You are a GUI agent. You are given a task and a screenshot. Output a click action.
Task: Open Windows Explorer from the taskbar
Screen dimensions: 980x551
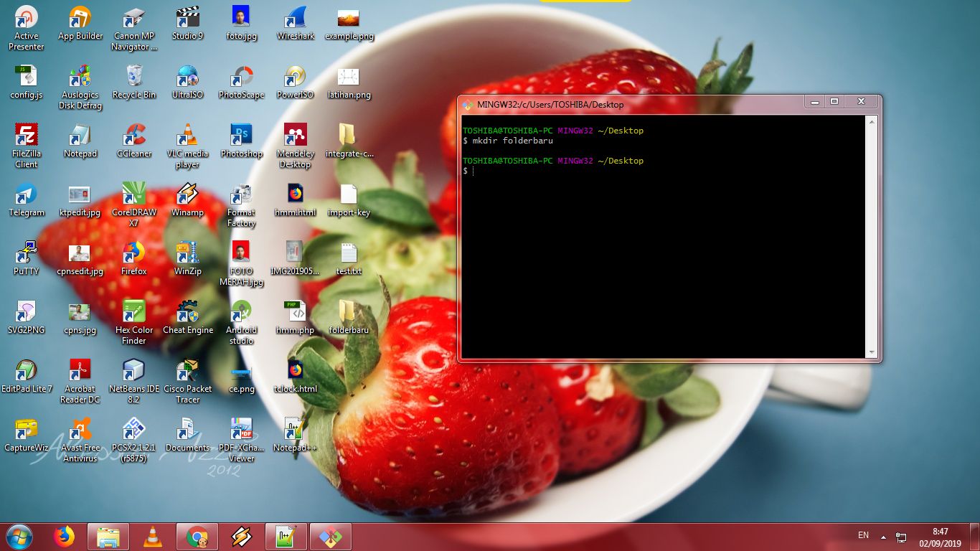(108, 537)
